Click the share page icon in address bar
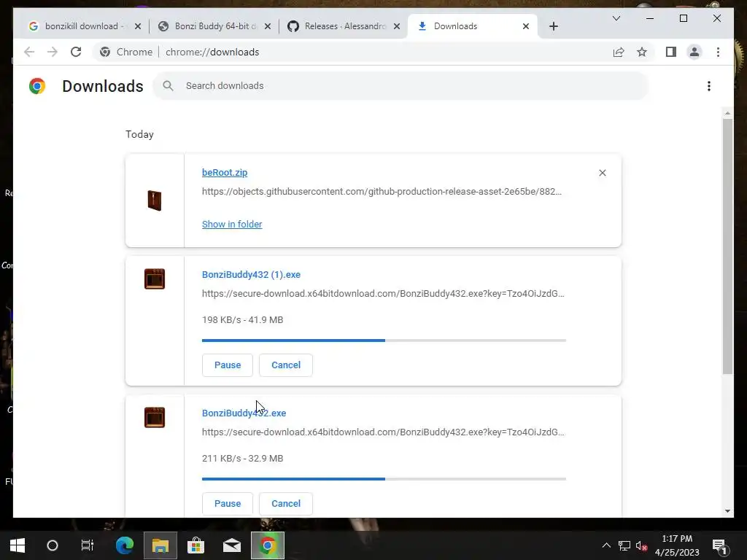This screenshot has height=560, width=747. (x=619, y=52)
